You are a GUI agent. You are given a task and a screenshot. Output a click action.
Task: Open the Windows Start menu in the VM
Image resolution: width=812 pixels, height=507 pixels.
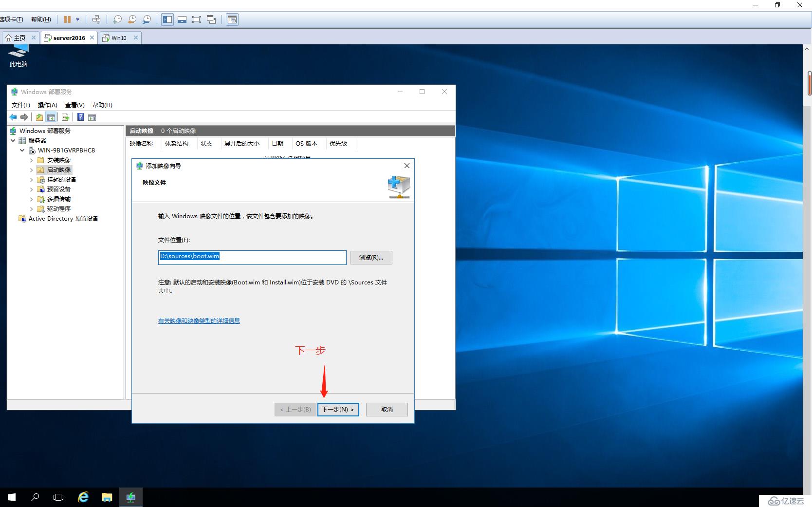[12, 497]
